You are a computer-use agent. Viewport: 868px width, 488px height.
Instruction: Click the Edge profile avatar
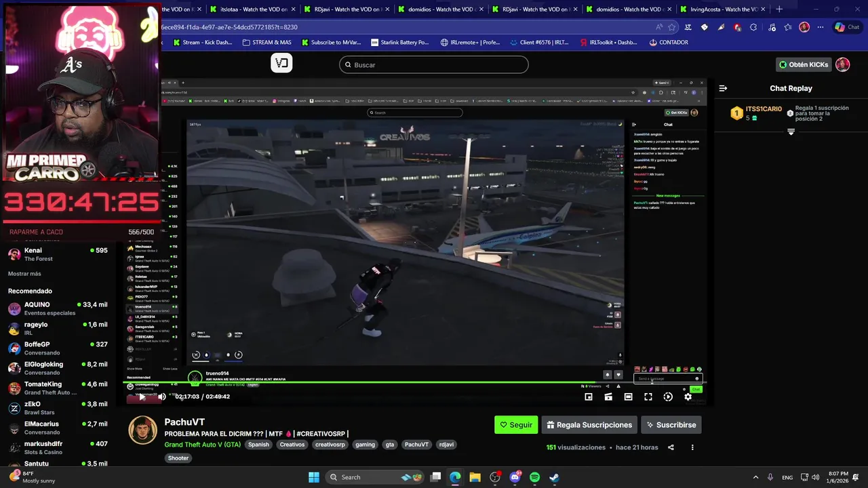804,27
